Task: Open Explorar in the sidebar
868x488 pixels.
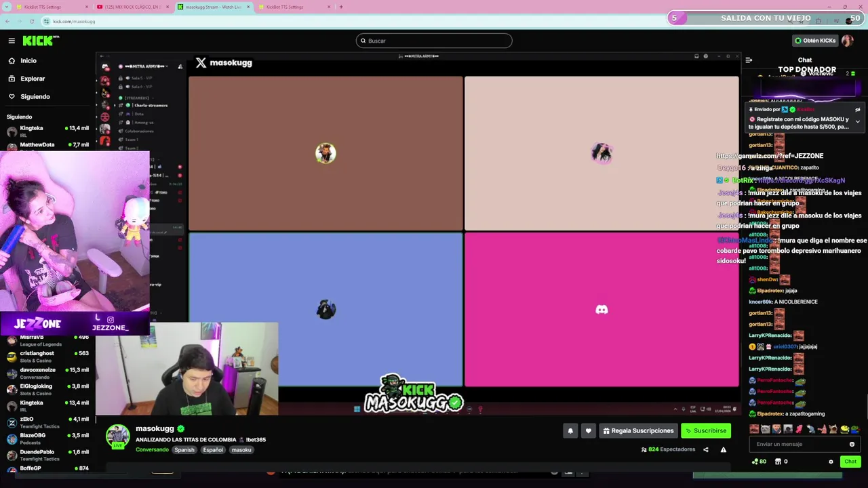Action: tap(33, 79)
